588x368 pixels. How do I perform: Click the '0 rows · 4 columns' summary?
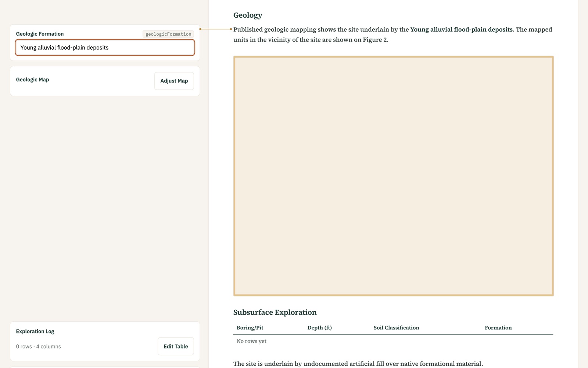(38, 346)
